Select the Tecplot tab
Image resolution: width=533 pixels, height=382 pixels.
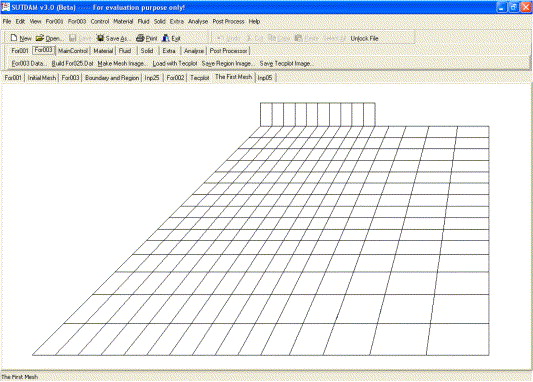pyautogui.click(x=200, y=78)
